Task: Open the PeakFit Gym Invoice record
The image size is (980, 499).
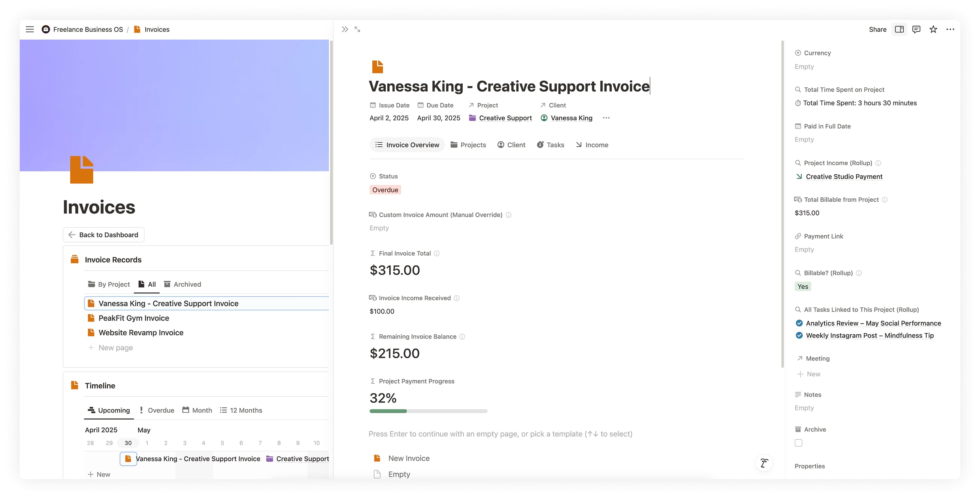Action: pos(134,318)
